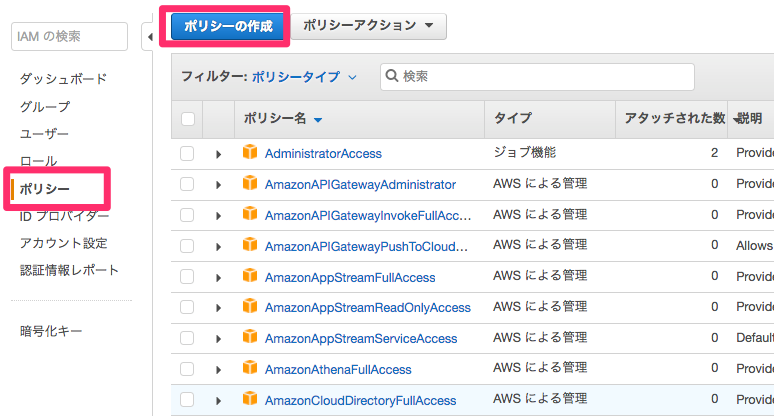
Task: Open the AmazonCloudDirectoryFullAccess link
Action: pos(360,401)
